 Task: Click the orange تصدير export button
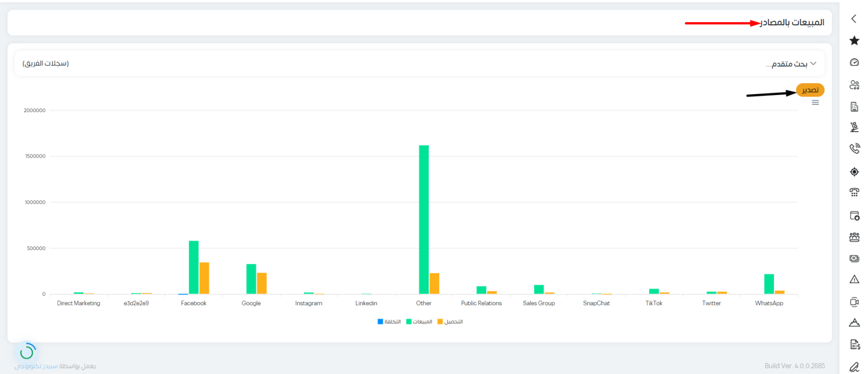coord(810,90)
